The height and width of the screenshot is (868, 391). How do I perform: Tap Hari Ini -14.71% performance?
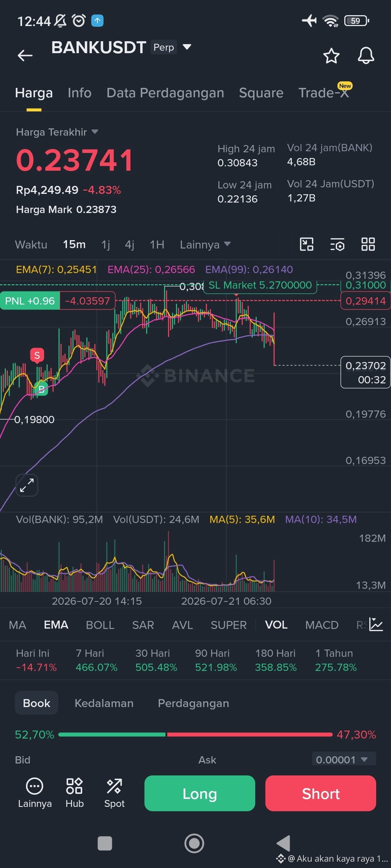36,660
